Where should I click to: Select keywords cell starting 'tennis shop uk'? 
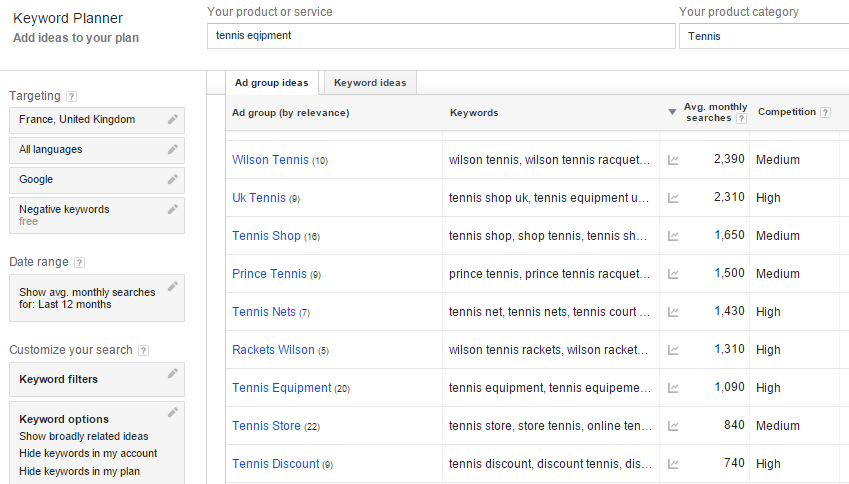click(x=548, y=198)
